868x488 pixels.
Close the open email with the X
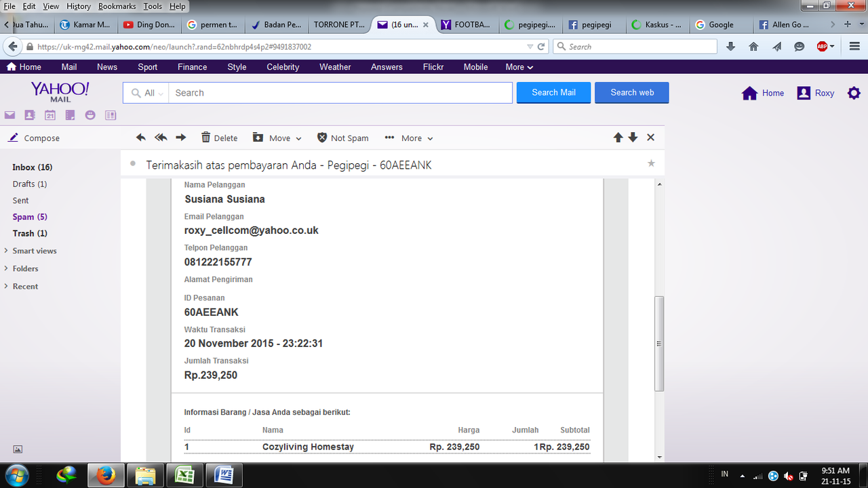point(650,138)
